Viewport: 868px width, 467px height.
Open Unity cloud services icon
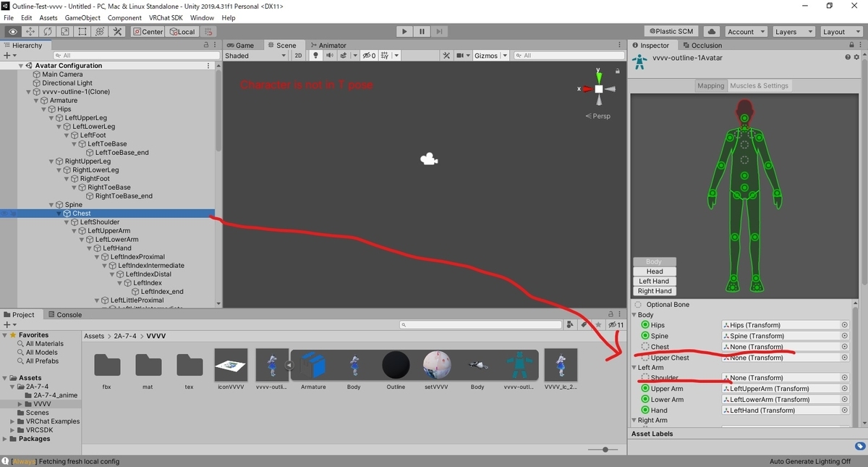point(711,32)
